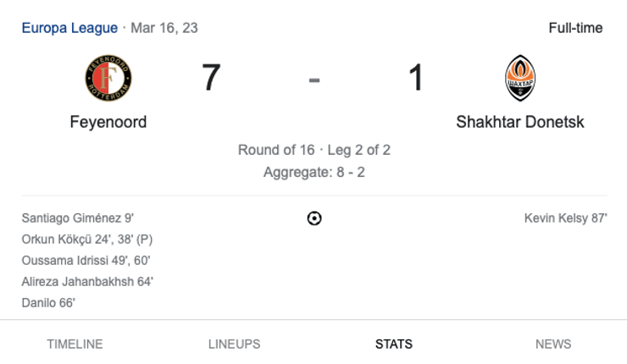Click the Feyenoord club crest logo

[x=108, y=78]
